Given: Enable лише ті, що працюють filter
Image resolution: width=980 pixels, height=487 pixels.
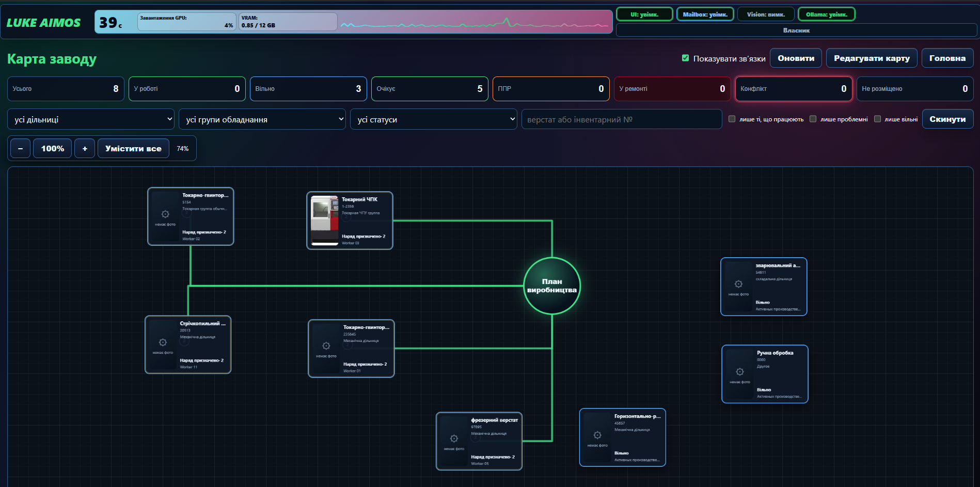Looking at the screenshot, I should tap(732, 119).
